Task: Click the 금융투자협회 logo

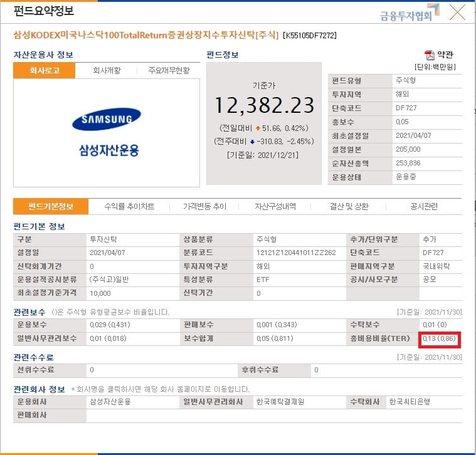Action: (x=410, y=13)
